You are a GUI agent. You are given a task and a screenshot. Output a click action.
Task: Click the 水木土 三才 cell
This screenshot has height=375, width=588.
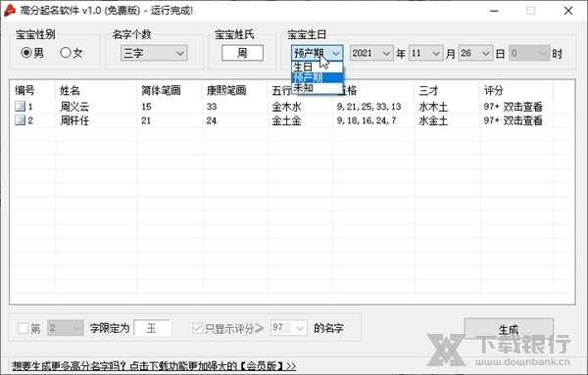433,107
